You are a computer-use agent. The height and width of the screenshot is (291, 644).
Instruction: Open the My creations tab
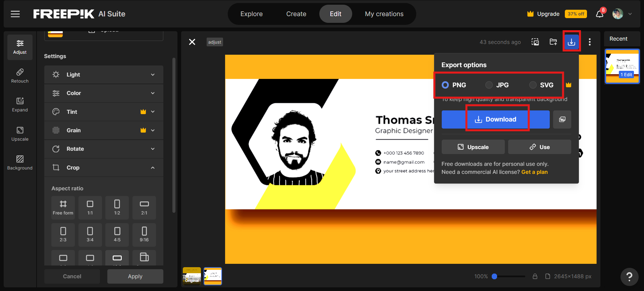pos(384,14)
